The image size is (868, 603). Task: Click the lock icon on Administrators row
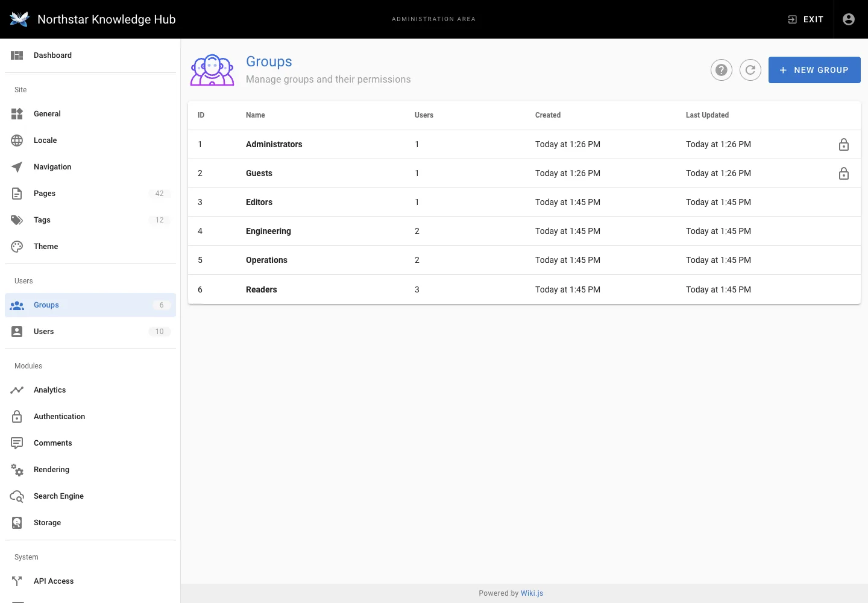pos(844,145)
